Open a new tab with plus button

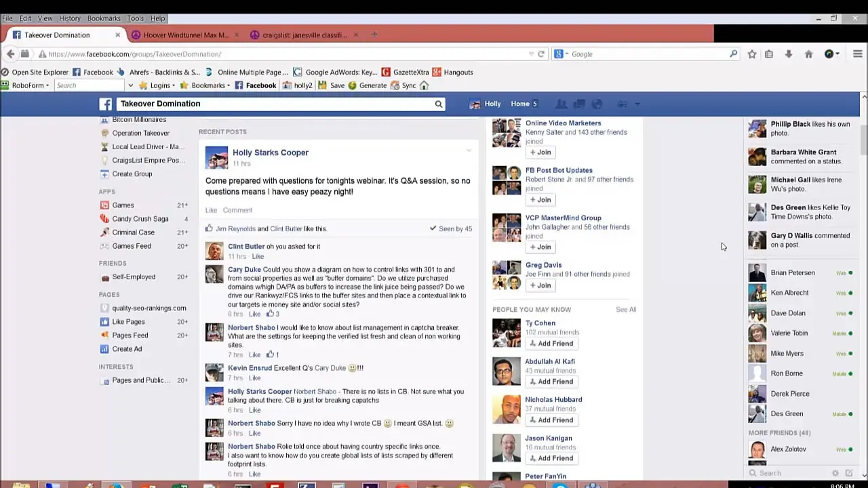tap(374, 35)
